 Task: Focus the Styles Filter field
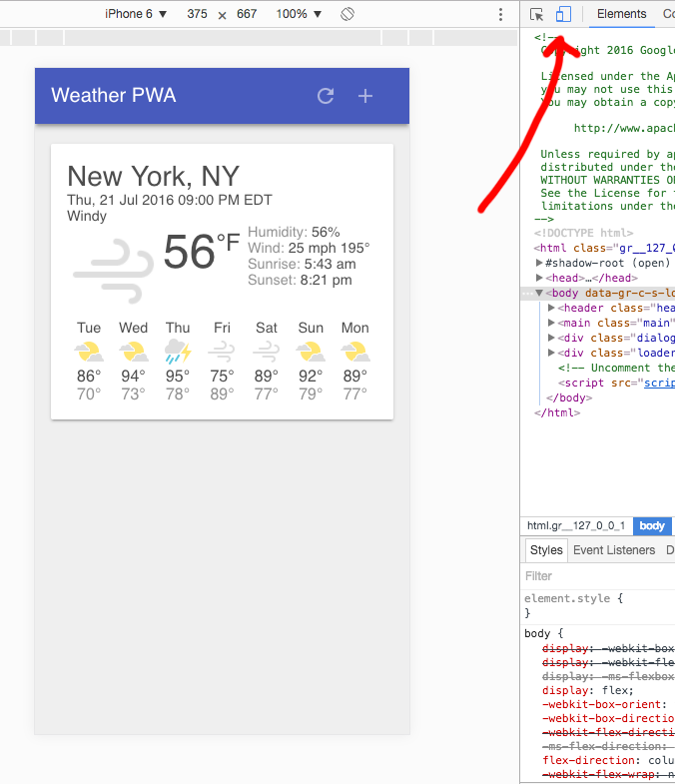pos(597,576)
